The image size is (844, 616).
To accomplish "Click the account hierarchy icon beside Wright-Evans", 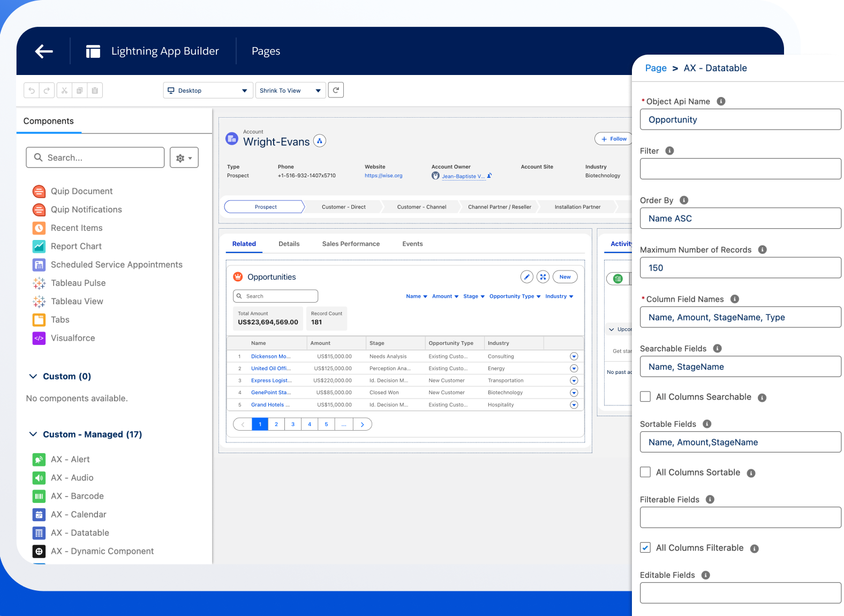I will pyautogui.click(x=320, y=141).
